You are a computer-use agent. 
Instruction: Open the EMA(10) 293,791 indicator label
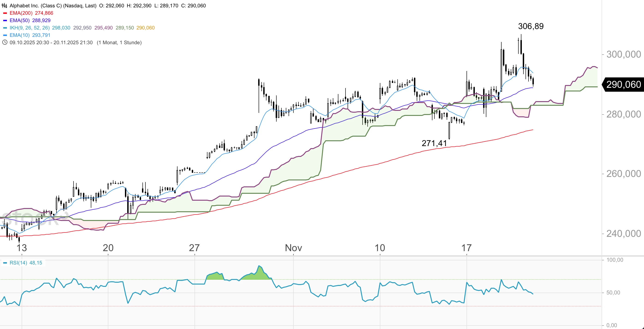point(30,35)
